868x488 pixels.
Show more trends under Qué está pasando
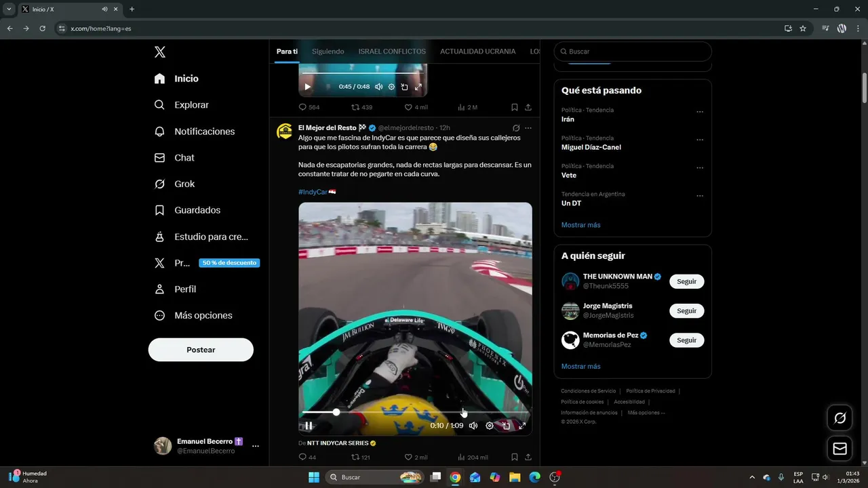(580, 225)
